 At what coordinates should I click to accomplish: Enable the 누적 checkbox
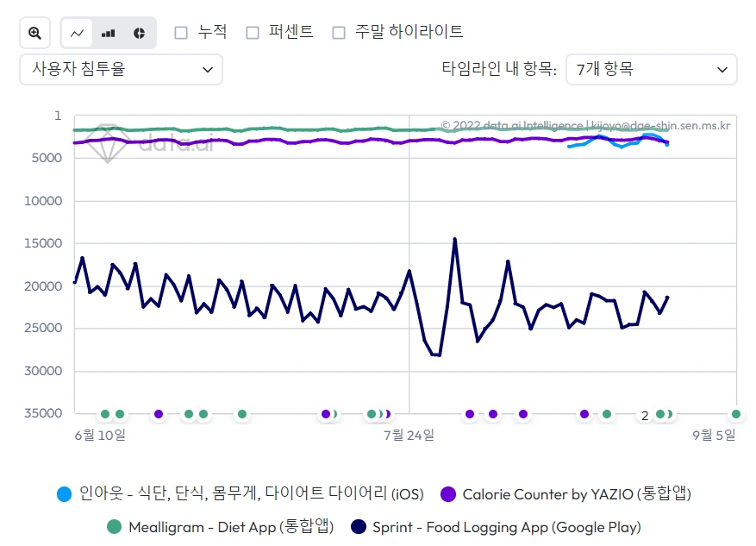[181, 32]
